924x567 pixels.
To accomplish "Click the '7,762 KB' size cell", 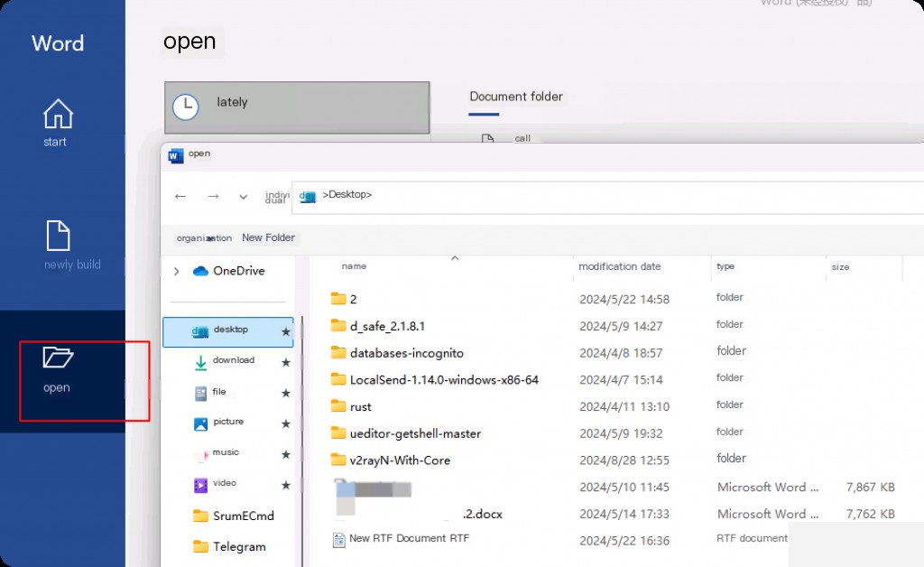I will [871, 514].
